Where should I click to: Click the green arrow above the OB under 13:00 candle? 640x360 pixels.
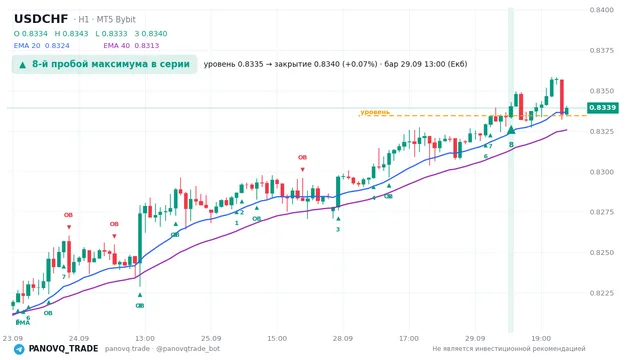pos(140,295)
